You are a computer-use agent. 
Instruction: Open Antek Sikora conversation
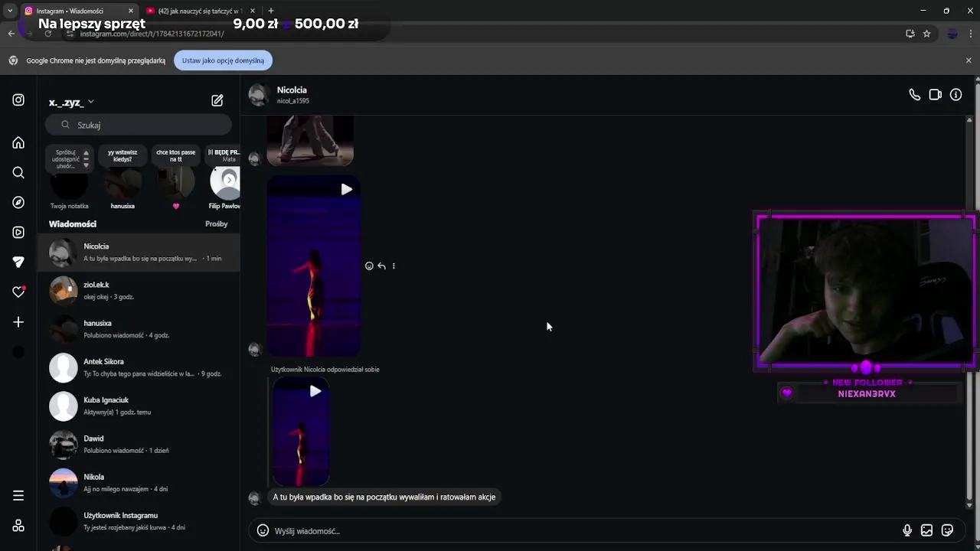point(139,367)
